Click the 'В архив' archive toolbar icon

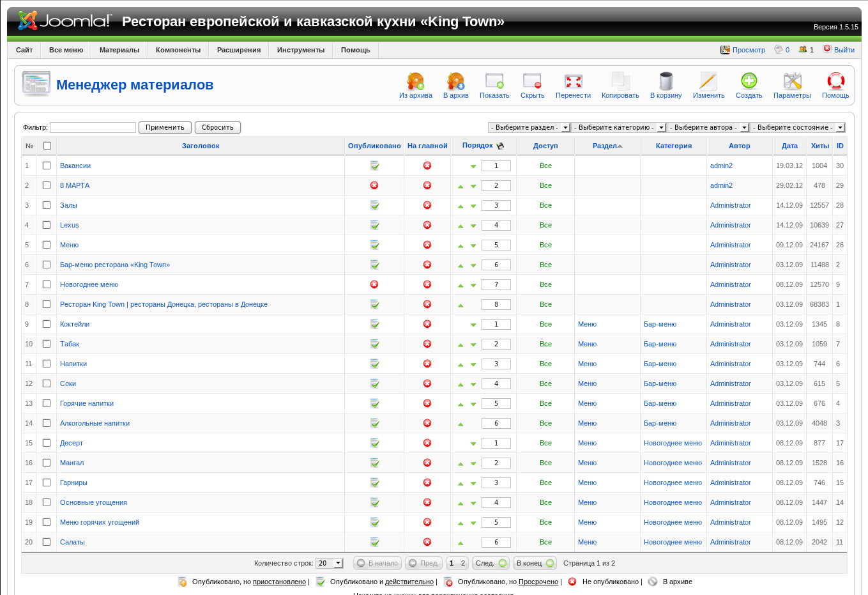(456, 81)
